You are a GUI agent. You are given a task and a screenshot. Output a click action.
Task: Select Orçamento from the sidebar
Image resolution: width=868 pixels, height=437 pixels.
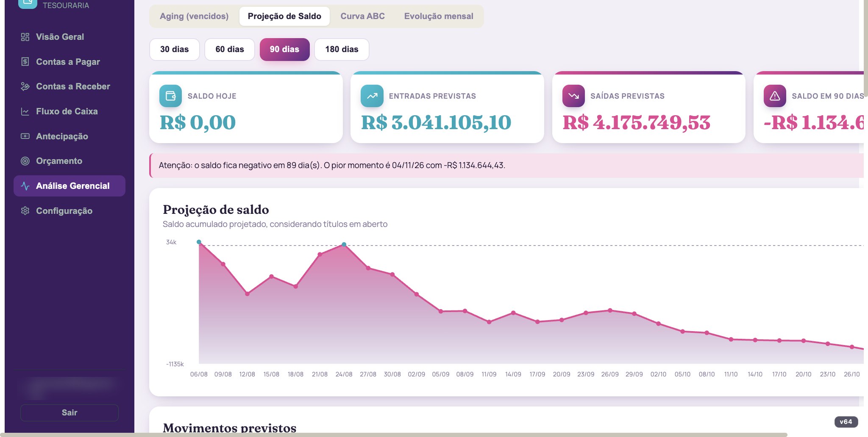click(69, 161)
